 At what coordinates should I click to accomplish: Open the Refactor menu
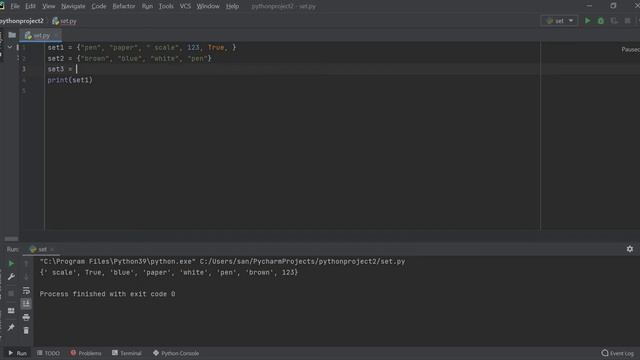tap(124, 6)
